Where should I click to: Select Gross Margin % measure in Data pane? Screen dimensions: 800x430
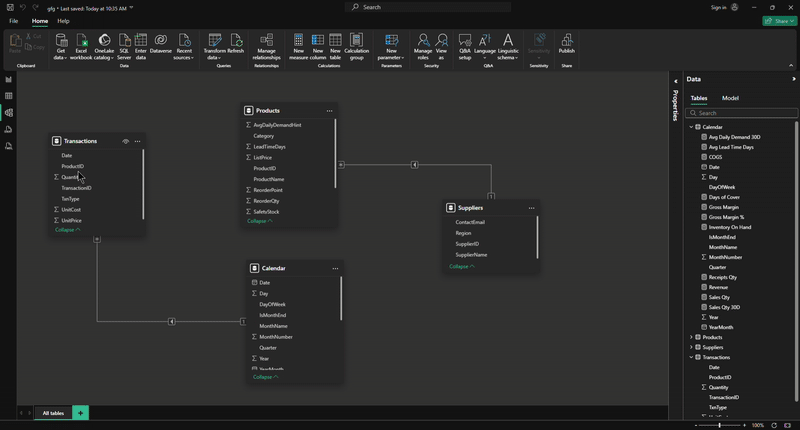click(726, 217)
